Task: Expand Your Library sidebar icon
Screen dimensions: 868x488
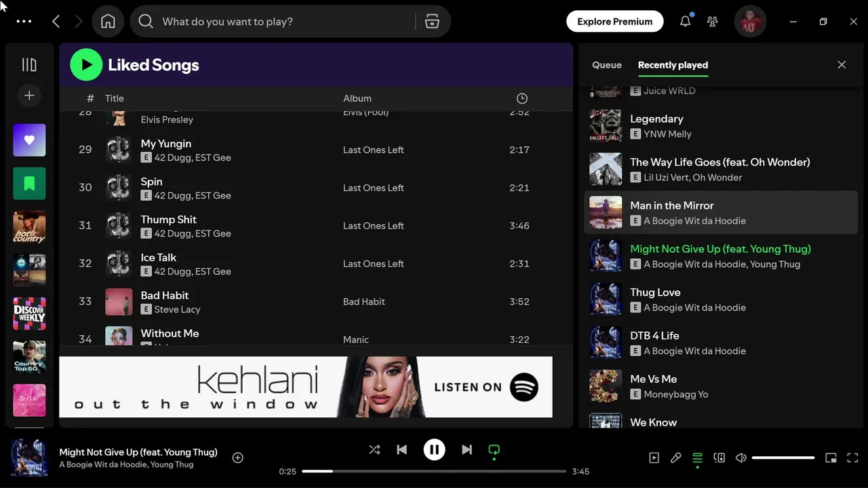Action: click(29, 64)
